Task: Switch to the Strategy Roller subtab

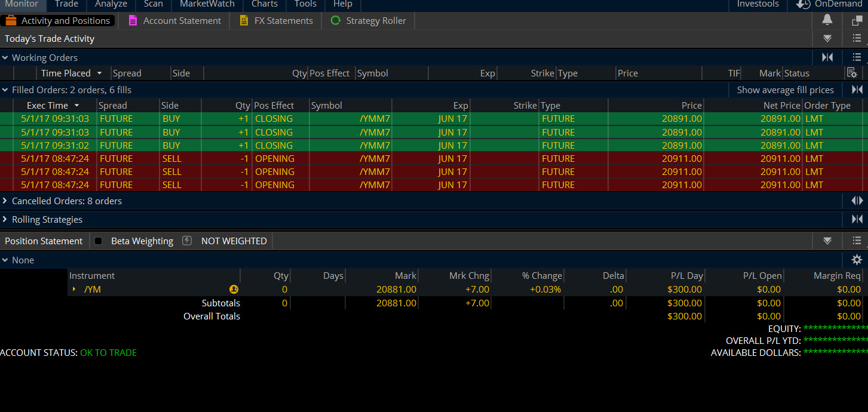Action: 368,20
